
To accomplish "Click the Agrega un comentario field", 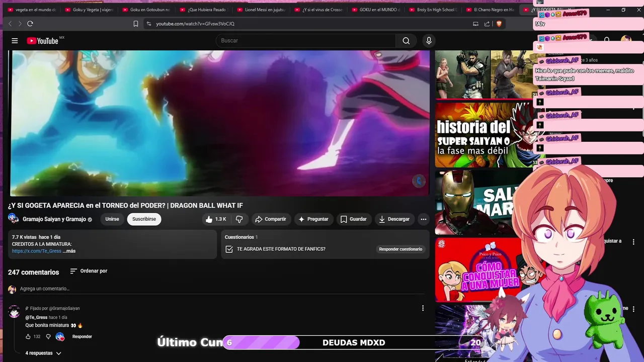I will click(221, 289).
